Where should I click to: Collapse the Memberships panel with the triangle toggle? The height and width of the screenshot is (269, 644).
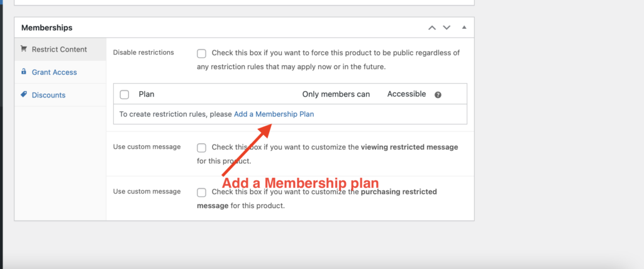click(x=464, y=28)
